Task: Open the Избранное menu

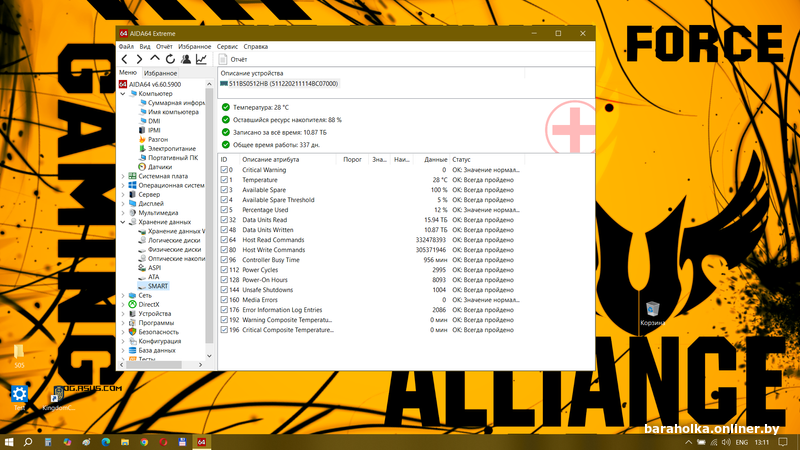Action: click(194, 46)
